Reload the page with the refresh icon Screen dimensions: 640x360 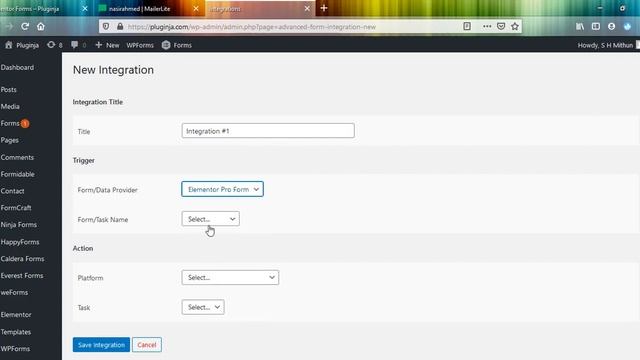pos(25,27)
